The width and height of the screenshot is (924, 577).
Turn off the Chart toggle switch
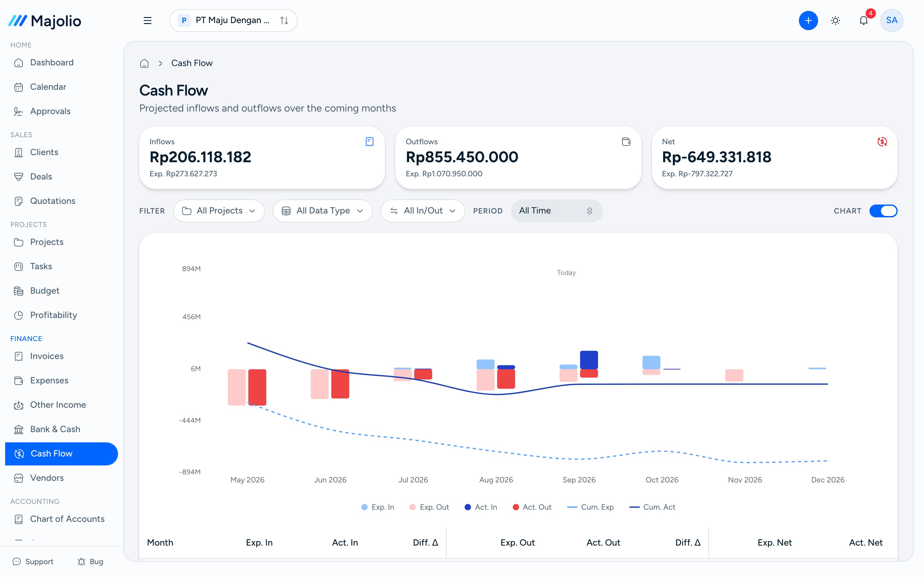pos(883,211)
